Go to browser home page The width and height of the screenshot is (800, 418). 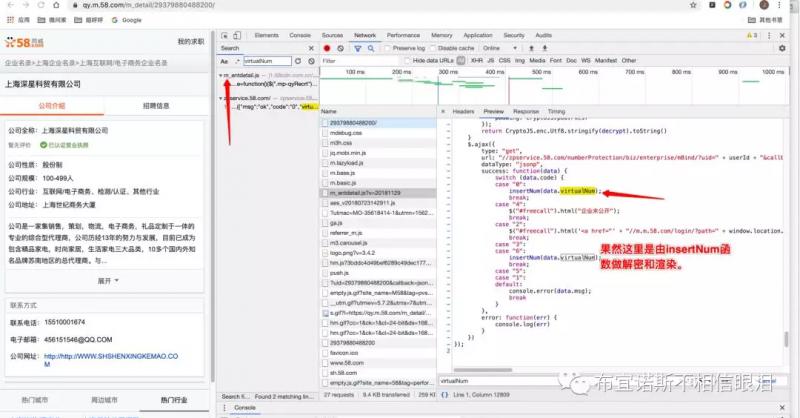(x=56, y=5)
